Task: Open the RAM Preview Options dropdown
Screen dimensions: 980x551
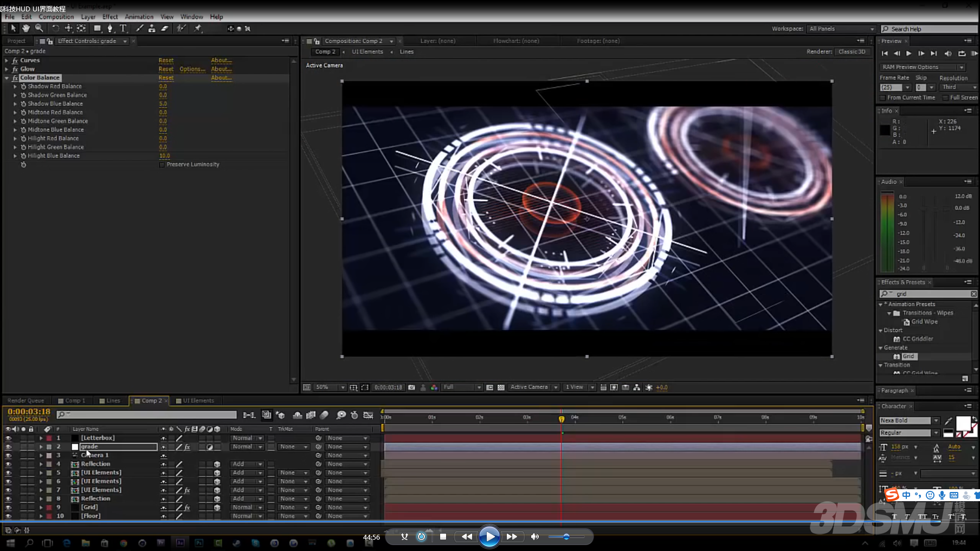Action: 923,67
